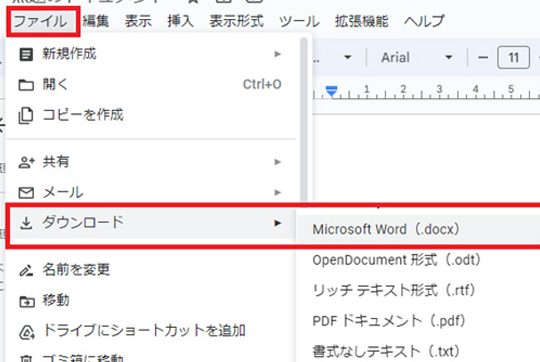Click the ダウンロード download icon
This screenshot has height=362, width=540.
point(26,223)
